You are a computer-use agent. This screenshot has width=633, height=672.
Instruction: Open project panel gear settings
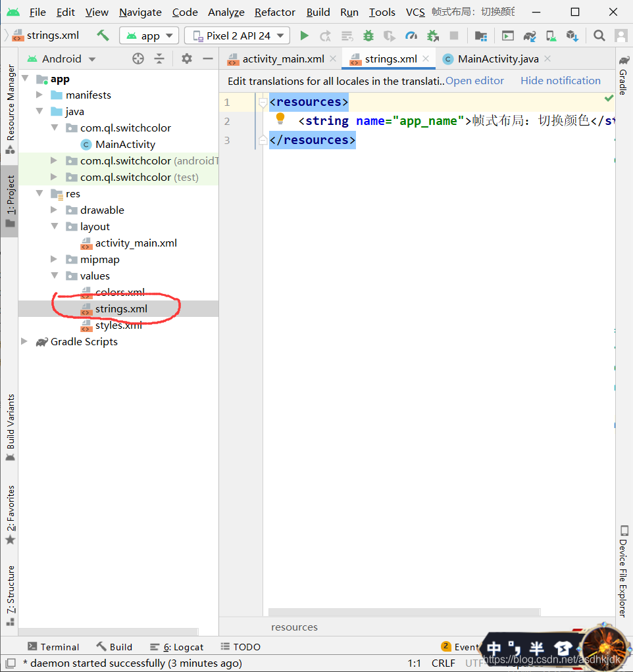click(x=187, y=59)
